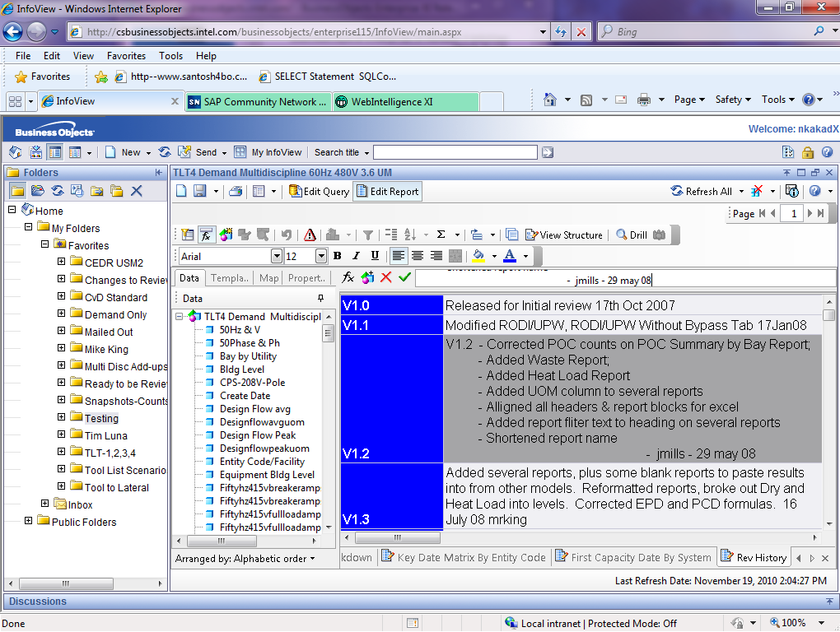Screen dimensions: 840x632
Task: Click the formula editor fx icon
Action: click(348, 277)
